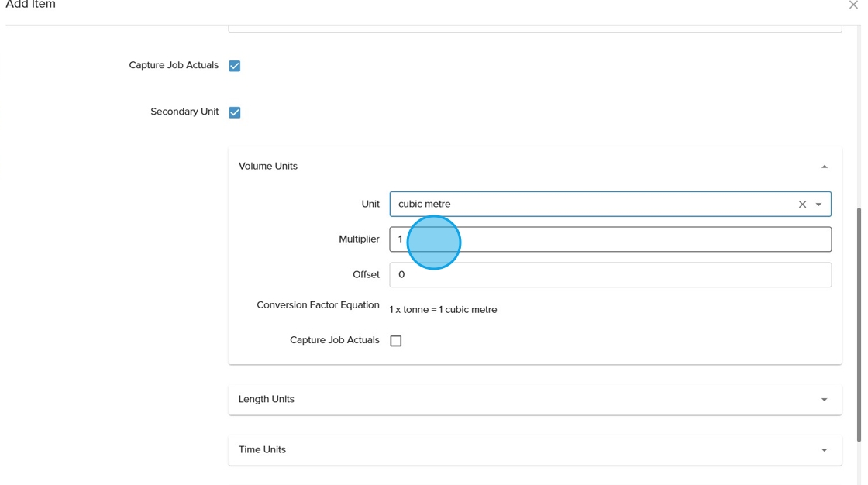
Task: Click the Secondary Unit label
Action: (184, 112)
